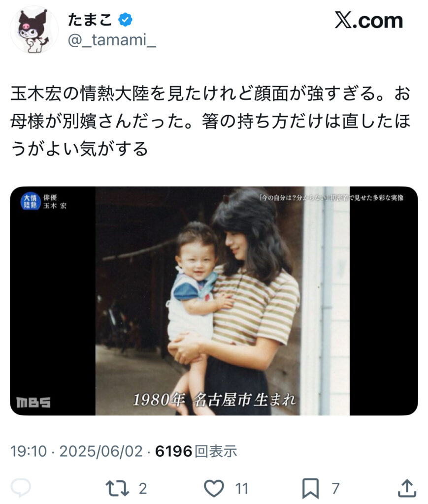Click the X.com logo

(368, 21)
